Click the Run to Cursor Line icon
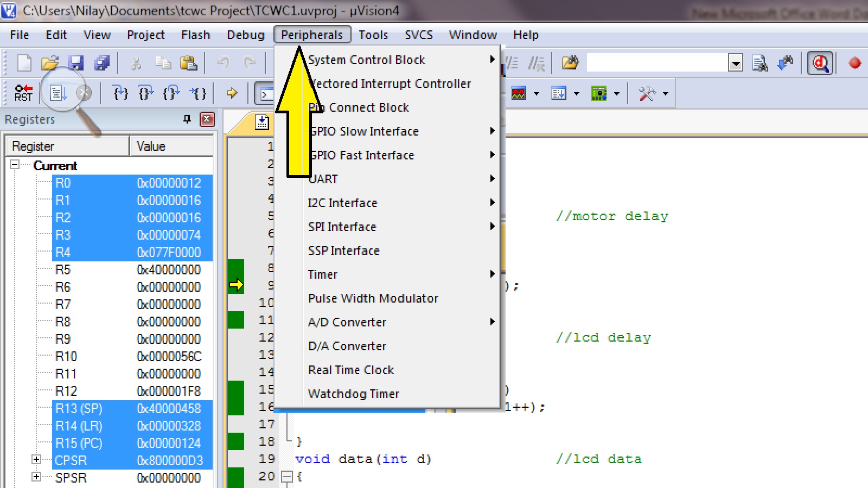868x488 pixels. pyautogui.click(x=197, y=93)
